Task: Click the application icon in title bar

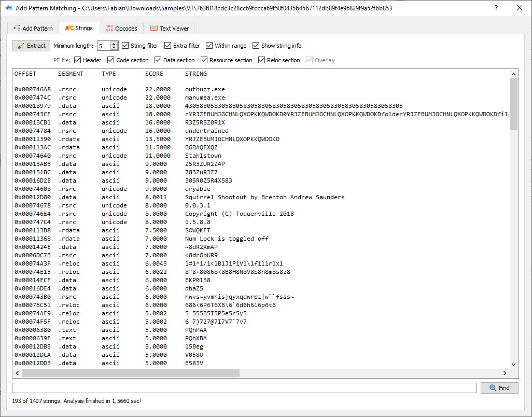Action: [8, 8]
